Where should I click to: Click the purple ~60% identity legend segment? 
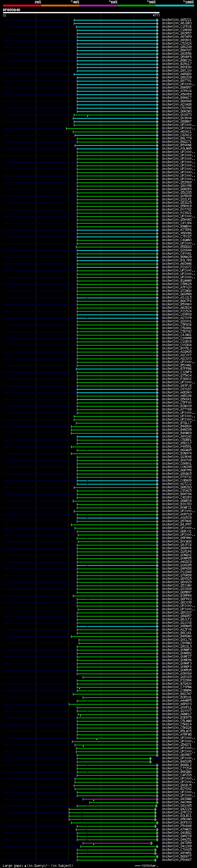[99, 6]
